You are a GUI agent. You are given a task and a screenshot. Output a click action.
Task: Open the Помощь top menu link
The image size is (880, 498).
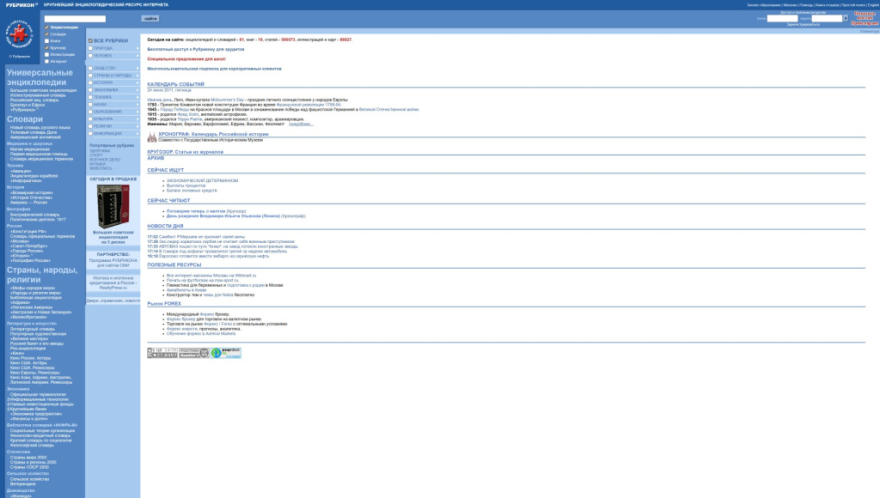coord(805,4)
